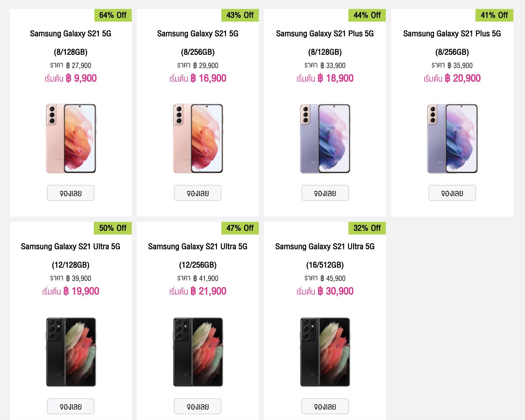Reserve the Galaxy S21 Plus 5G 8/128GB
The height and width of the screenshot is (420, 525).
pos(325,193)
